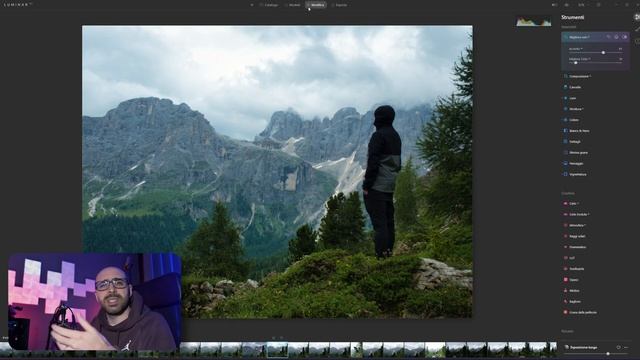This screenshot has width=640, height=360.
Task: Select the highlighted thumbnail in the filmstrip
Action: click(x=277, y=350)
